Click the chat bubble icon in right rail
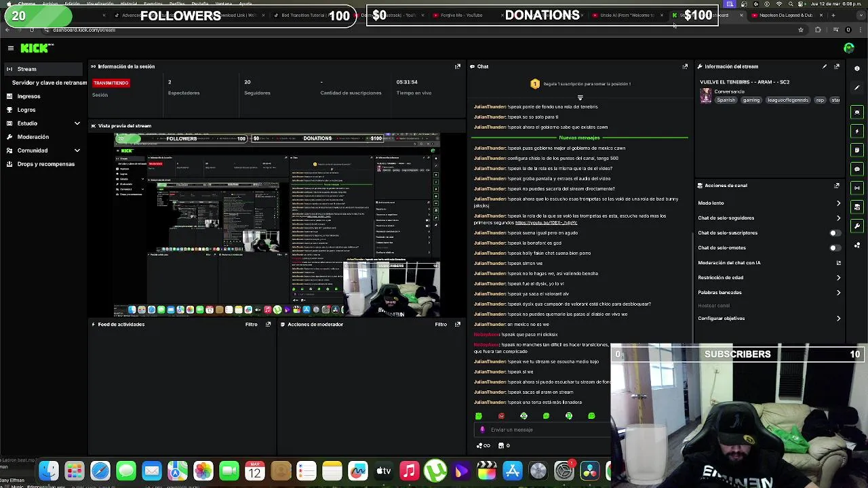This screenshot has width=868, height=488. pyautogui.click(x=857, y=169)
